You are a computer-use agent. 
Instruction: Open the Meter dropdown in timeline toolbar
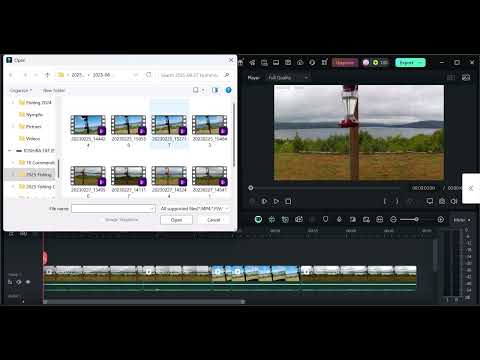point(462,220)
